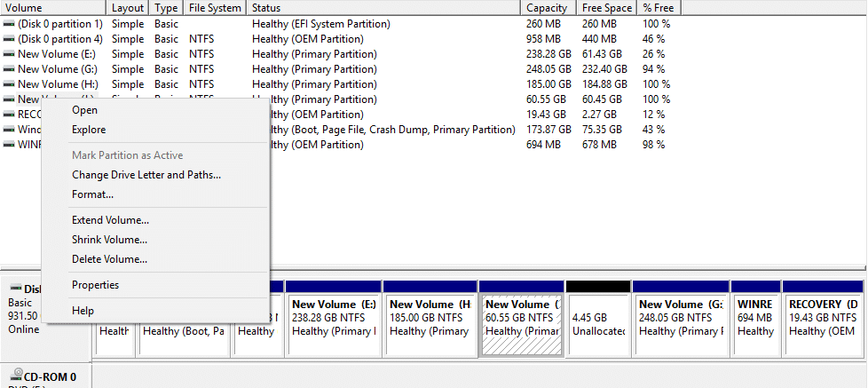Pick Shrink Volume... from the menu
This screenshot has width=868, height=388.
(109, 240)
